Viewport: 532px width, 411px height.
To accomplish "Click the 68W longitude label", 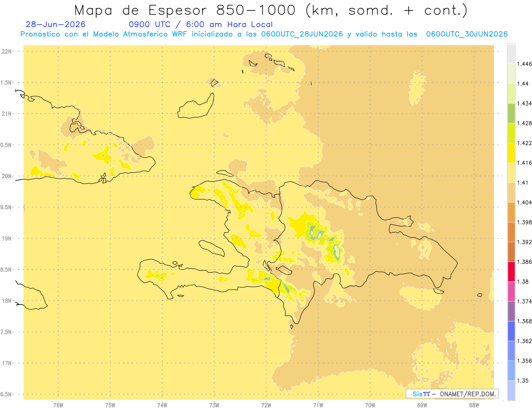I will [x=474, y=405].
